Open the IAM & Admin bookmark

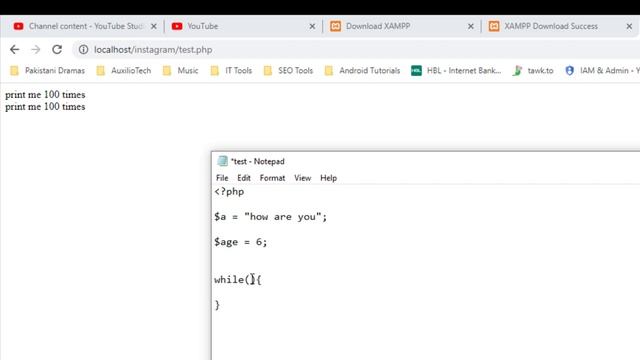(x=602, y=71)
